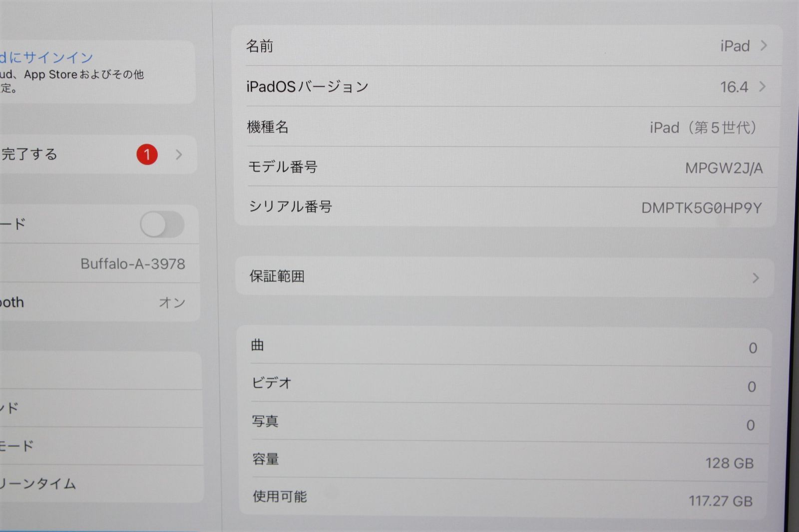Expand the 保証範囲 row

(504, 277)
